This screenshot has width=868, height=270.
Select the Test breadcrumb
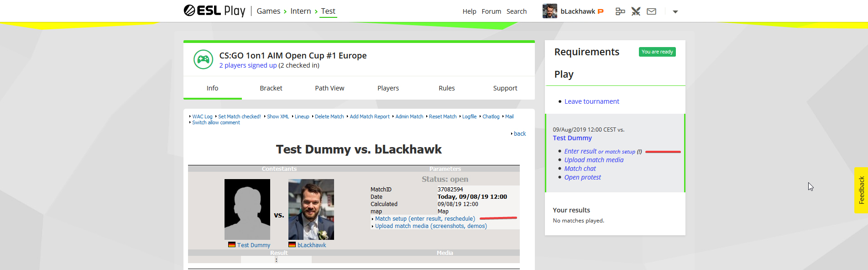[328, 11]
